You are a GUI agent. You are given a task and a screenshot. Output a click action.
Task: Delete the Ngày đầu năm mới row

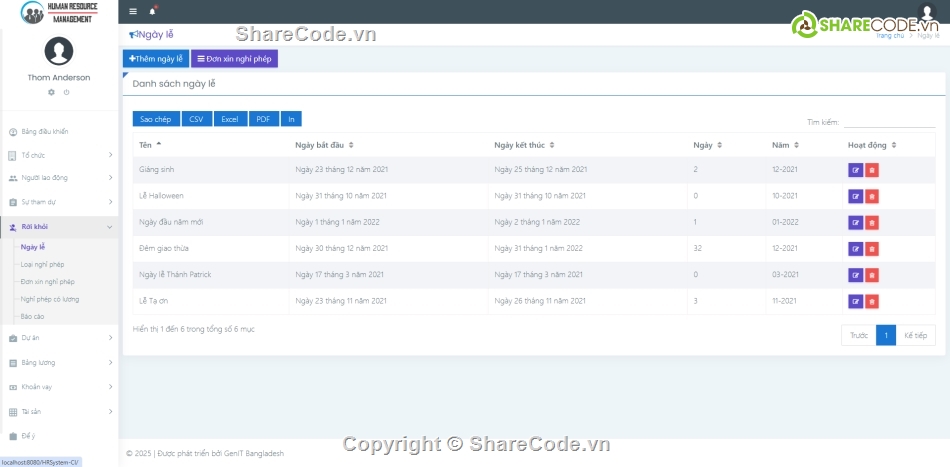coord(872,223)
